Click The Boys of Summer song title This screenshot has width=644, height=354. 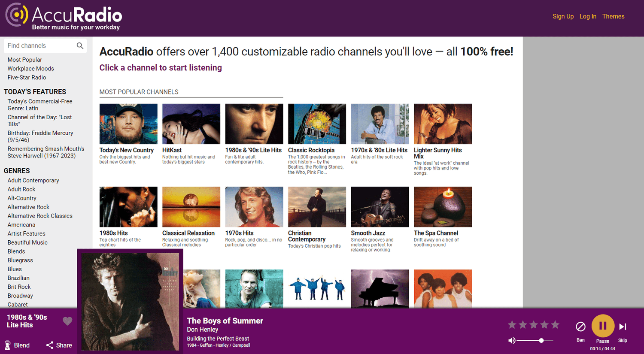point(225,321)
